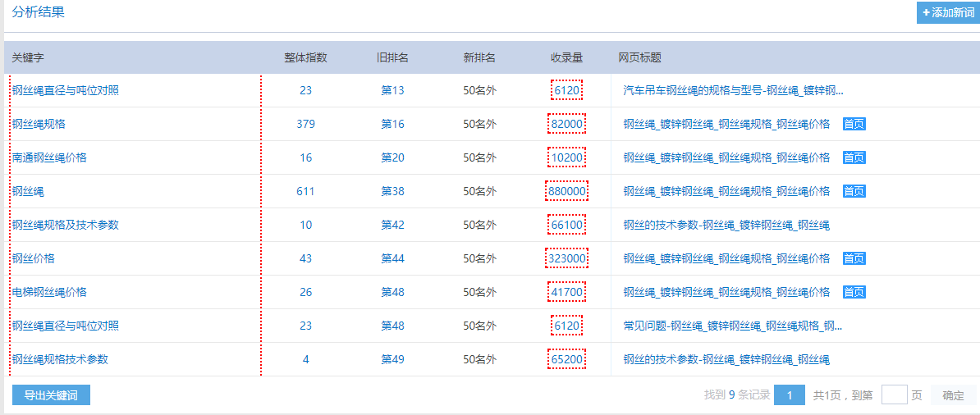Open keyword 钢丝绳规格及技术参数

[x=66, y=225]
